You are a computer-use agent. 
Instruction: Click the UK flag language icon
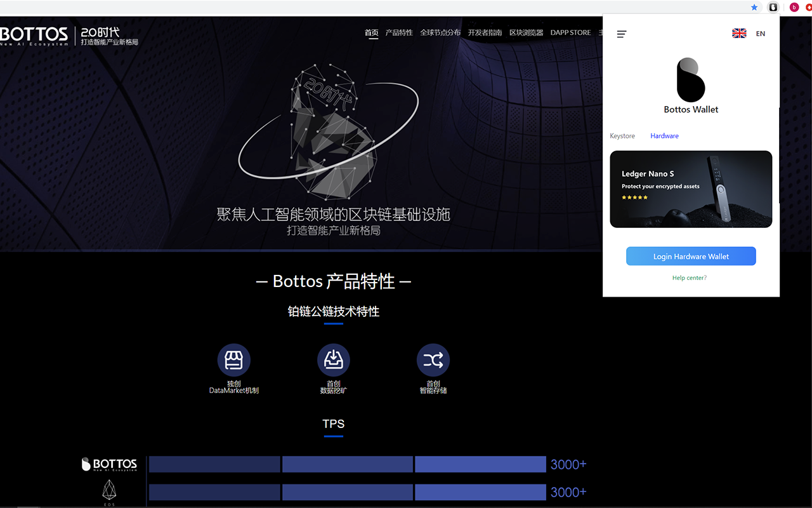[x=738, y=33]
